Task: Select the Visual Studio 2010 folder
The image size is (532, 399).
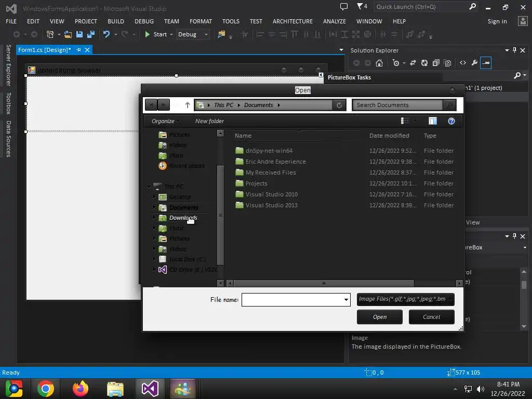Action: (x=271, y=194)
